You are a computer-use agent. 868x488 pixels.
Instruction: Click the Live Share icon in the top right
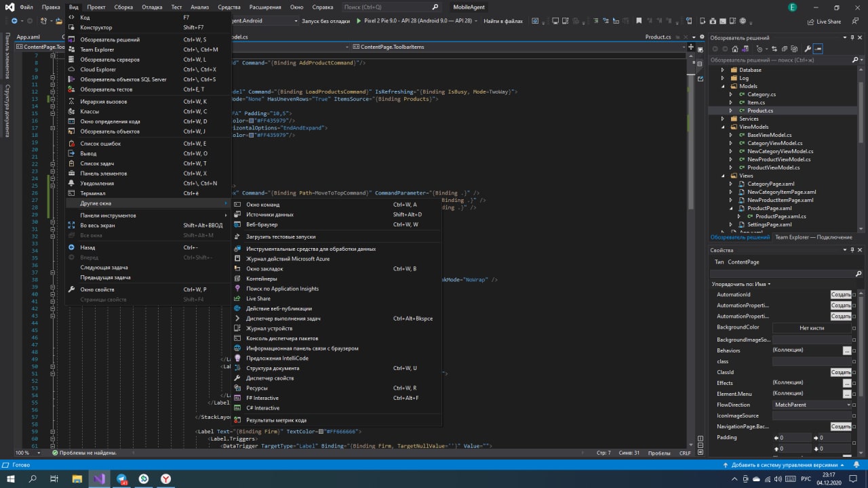[811, 21]
